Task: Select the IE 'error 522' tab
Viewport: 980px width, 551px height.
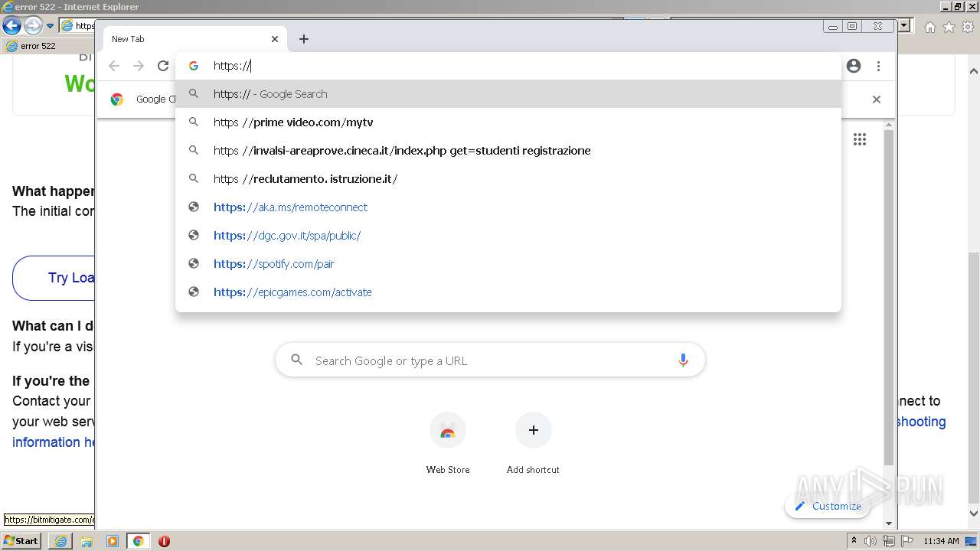Action: 46,46
